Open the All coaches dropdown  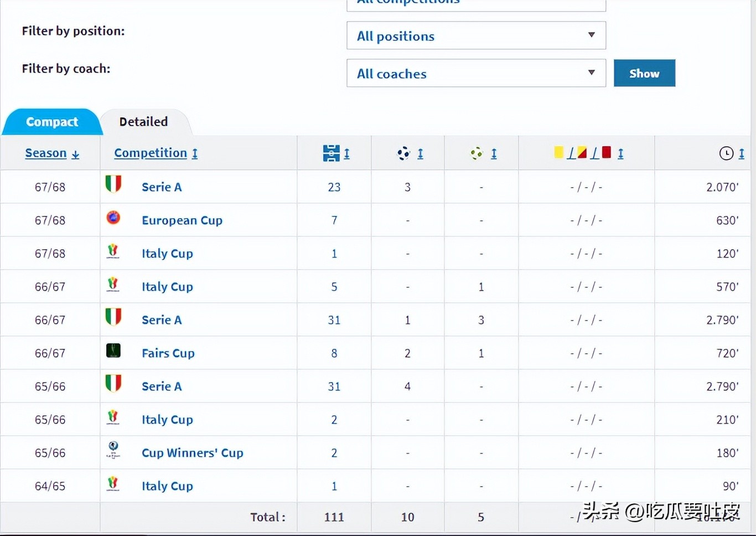[x=476, y=74]
